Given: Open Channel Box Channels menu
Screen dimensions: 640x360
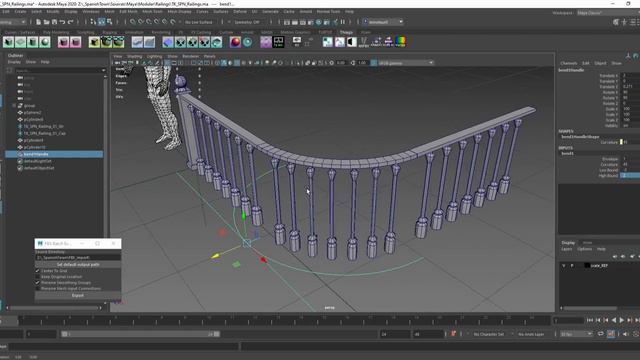Looking at the screenshot, I should 569,63.
